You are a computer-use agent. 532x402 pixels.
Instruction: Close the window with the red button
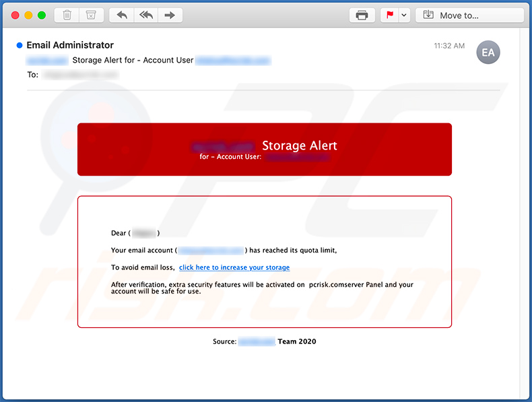coord(15,15)
